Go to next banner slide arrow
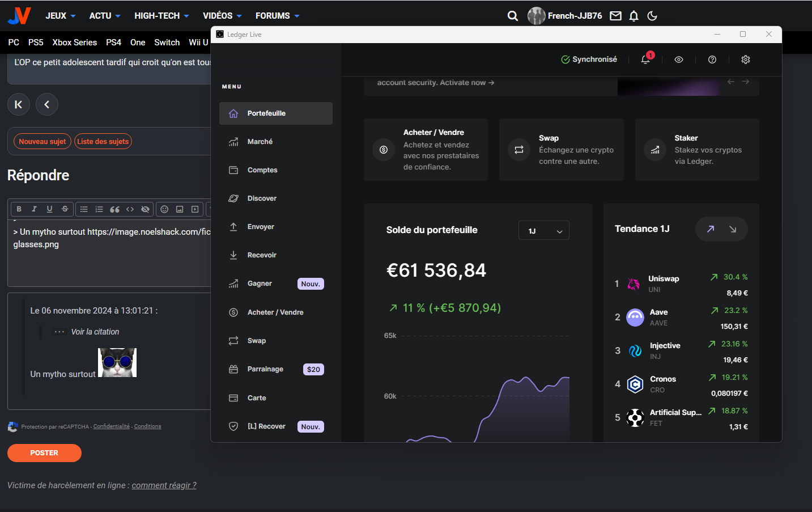812x512 pixels. tap(746, 82)
